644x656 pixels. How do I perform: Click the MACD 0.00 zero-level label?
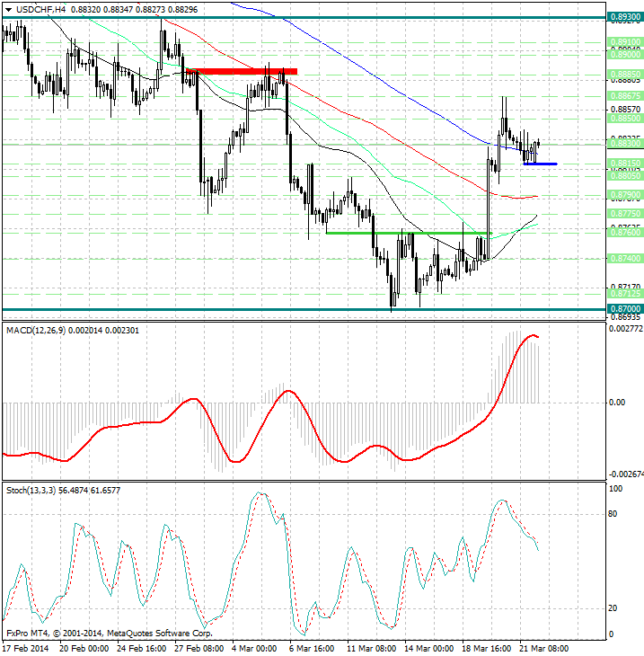coord(617,403)
